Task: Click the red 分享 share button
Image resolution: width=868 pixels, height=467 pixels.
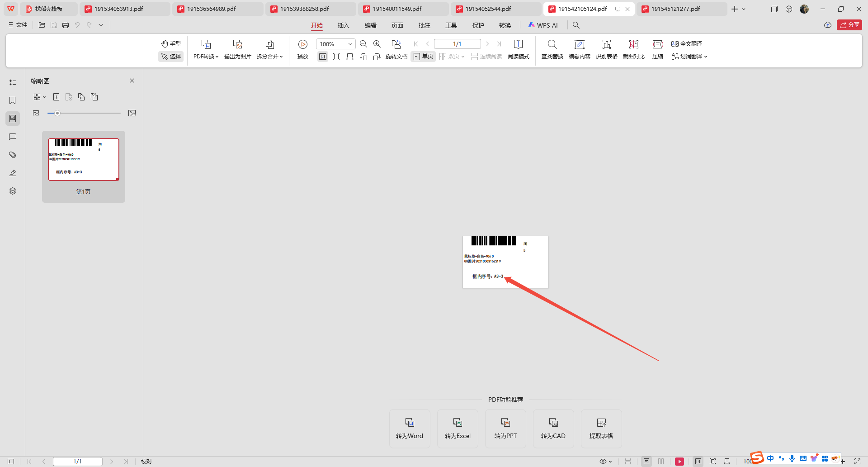Action: pyautogui.click(x=849, y=25)
